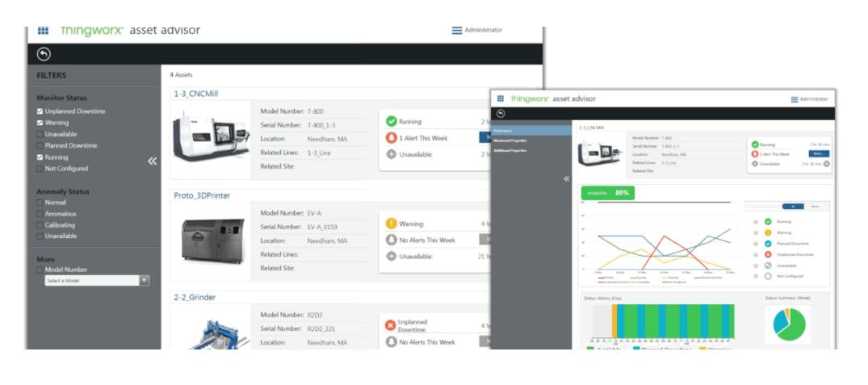This screenshot has height=385, width=868.
Task: Check the Not Configured filter
Action: [40, 169]
